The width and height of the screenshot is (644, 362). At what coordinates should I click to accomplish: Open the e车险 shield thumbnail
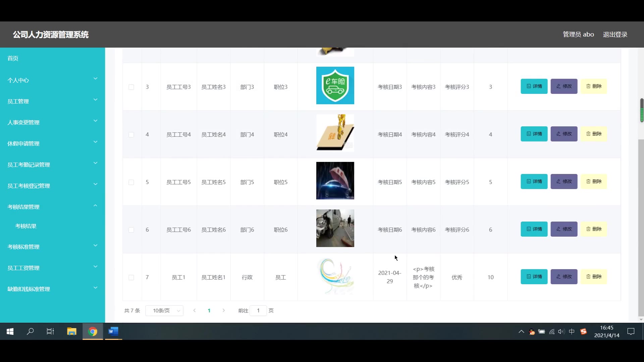(x=335, y=85)
